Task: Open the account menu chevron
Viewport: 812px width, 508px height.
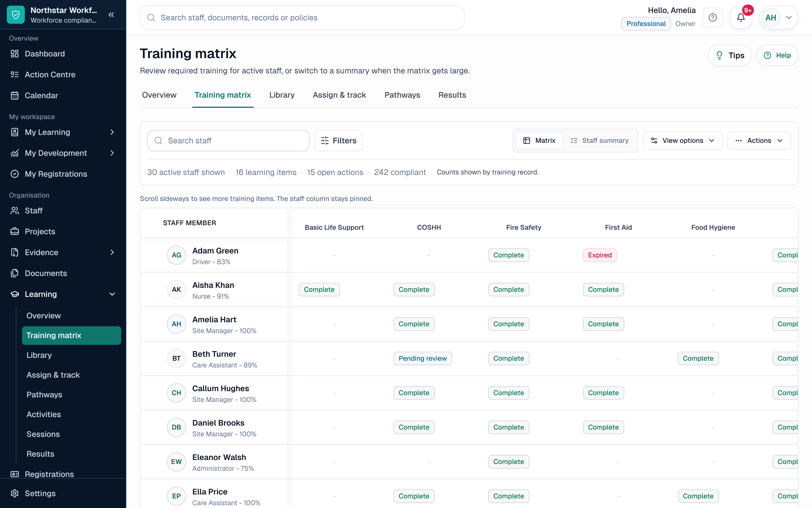Action: click(x=789, y=17)
